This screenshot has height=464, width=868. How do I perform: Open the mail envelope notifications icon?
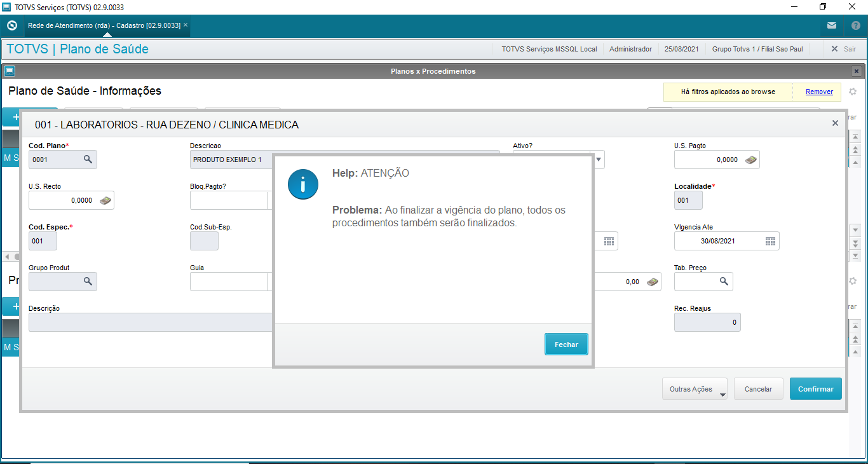832,26
